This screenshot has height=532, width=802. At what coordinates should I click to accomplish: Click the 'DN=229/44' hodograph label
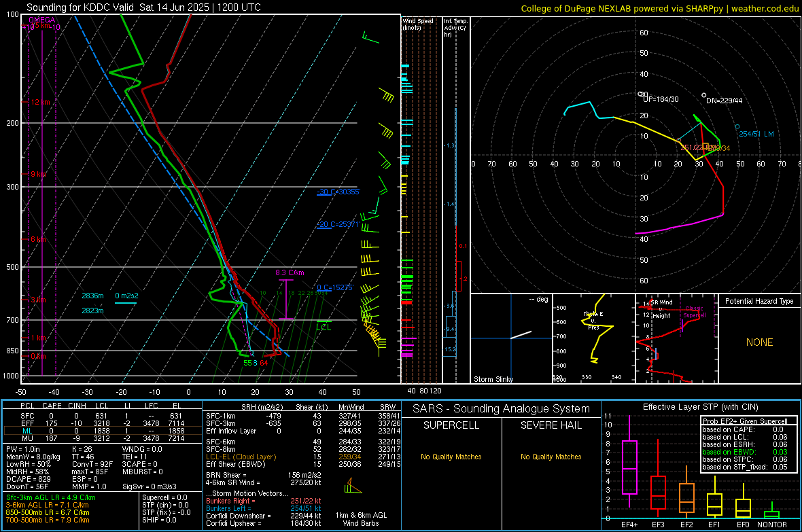tap(725, 101)
